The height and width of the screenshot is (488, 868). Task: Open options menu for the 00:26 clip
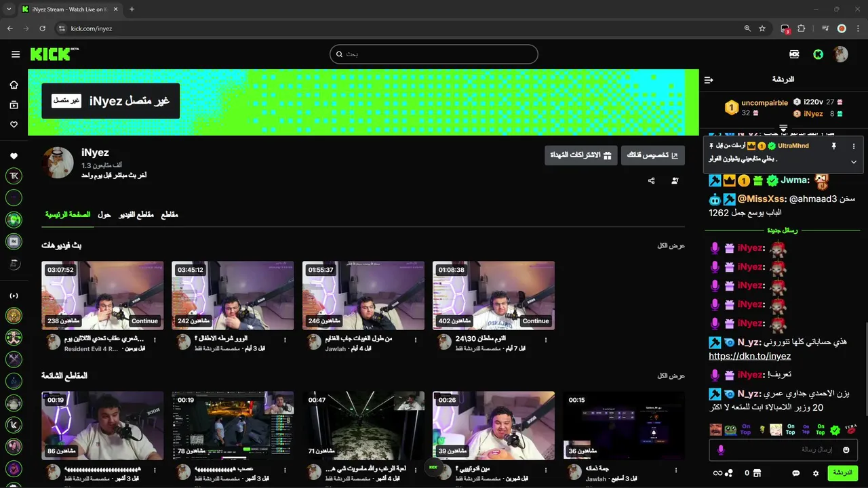tap(546, 470)
